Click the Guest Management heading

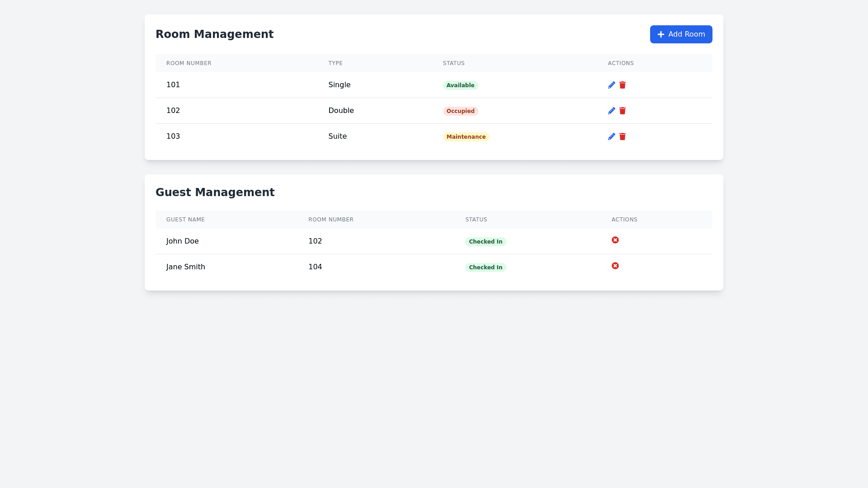(x=215, y=192)
